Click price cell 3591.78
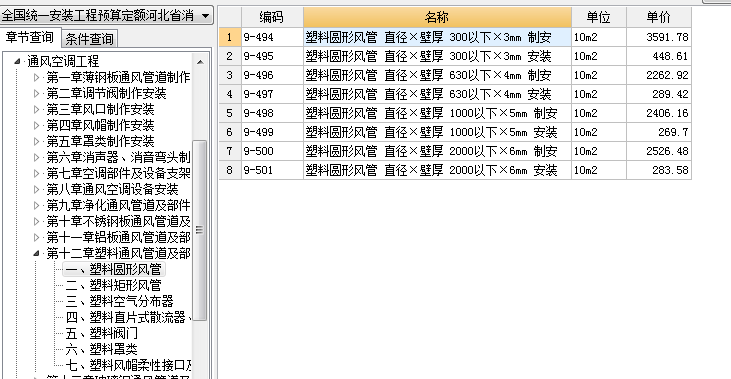731x379 pixels. pyautogui.click(x=659, y=37)
